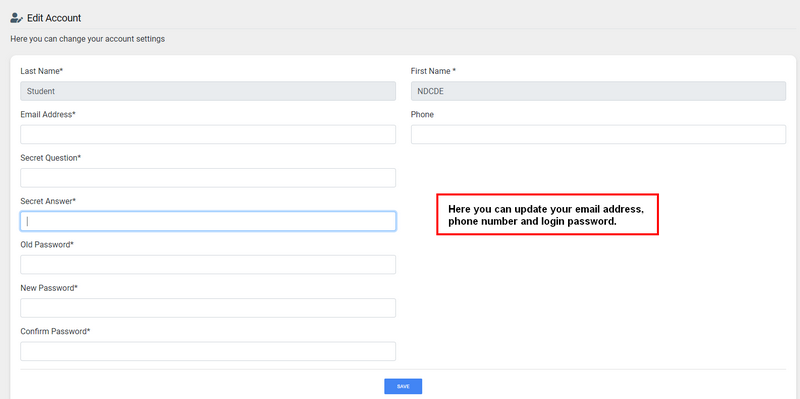The width and height of the screenshot is (800, 399).
Task: Click the Email Address* label
Action: (x=48, y=115)
